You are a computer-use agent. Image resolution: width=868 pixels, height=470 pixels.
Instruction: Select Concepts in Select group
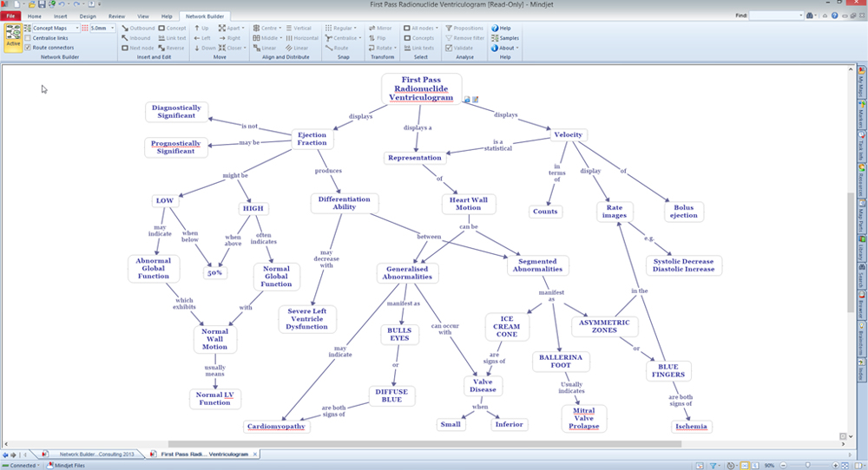coord(418,38)
